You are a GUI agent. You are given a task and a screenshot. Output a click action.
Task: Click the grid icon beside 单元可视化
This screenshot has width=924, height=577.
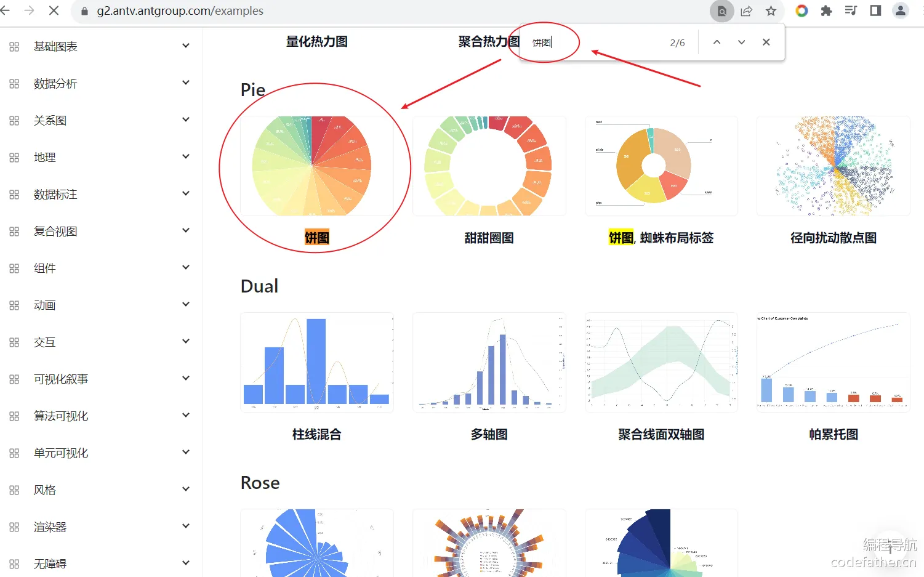click(14, 453)
